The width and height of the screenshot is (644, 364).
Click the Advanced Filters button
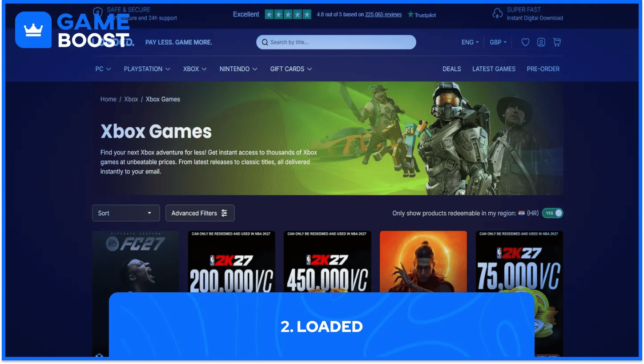pyautogui.click(x=200, y=213)
